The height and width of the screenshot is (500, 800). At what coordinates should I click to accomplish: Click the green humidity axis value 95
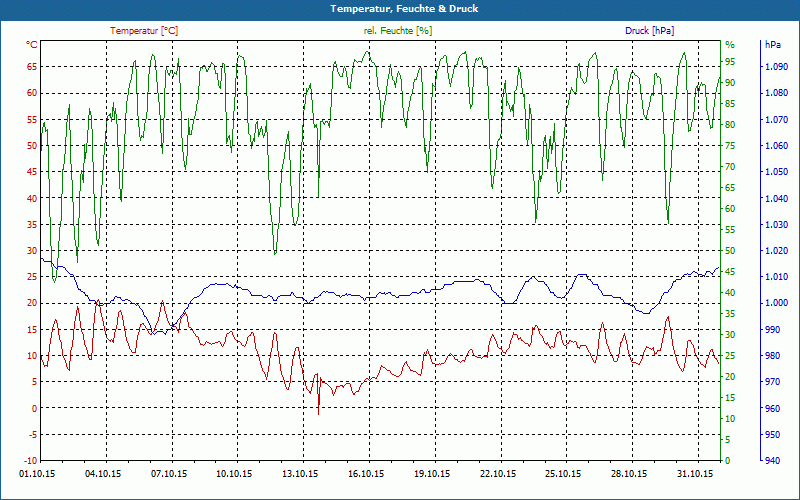point(730,62)
